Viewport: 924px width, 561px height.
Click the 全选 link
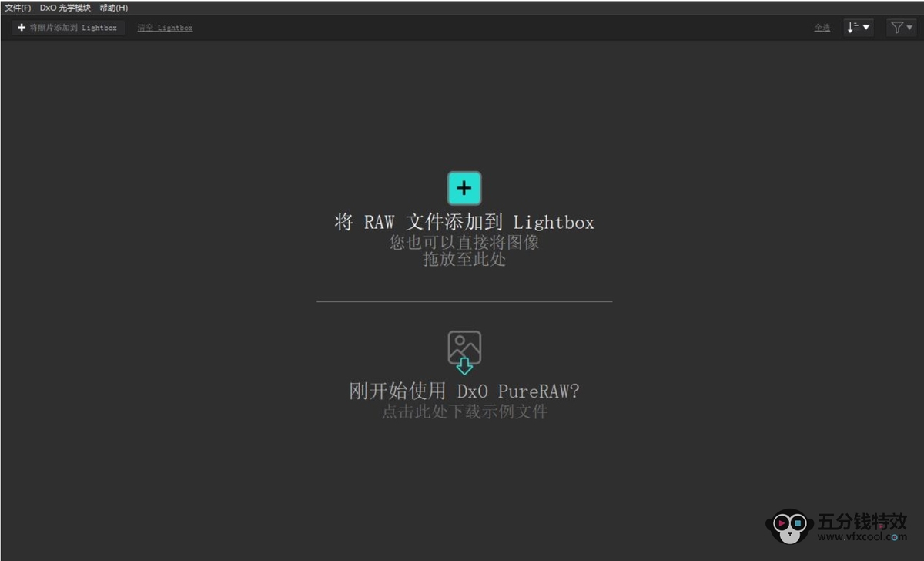pos(822,28)
